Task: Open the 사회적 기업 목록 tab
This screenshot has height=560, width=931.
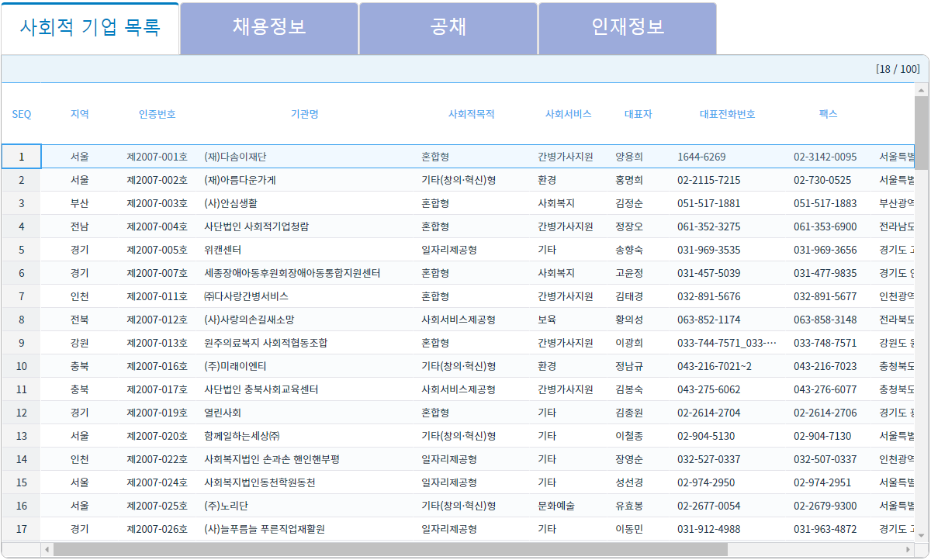Action: point(90,28)
